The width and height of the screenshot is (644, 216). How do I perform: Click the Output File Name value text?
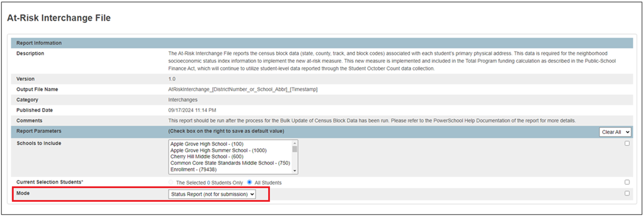243,89
